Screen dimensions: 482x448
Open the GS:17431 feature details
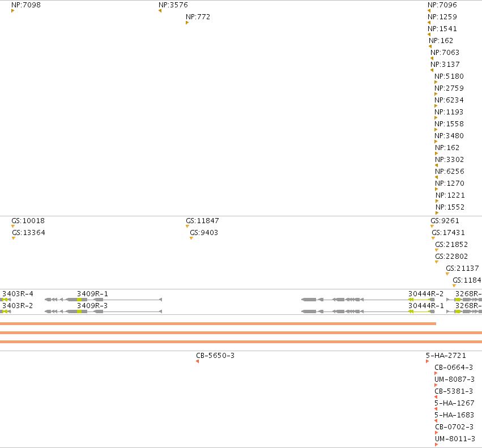[x=433, y=238]
